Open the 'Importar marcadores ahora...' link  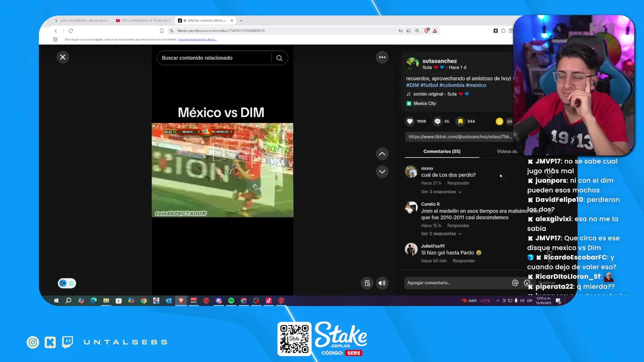(197, 39)
